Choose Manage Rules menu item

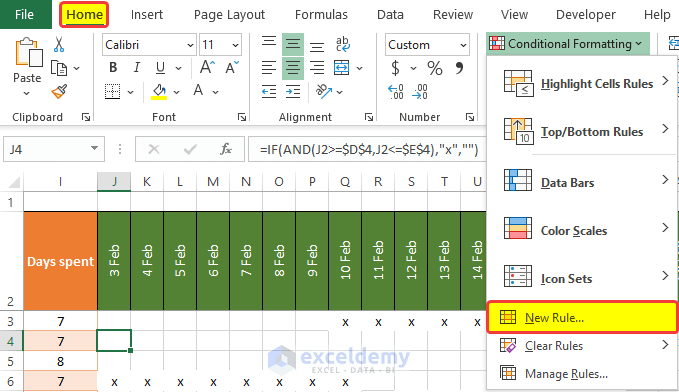pos(582,373)
